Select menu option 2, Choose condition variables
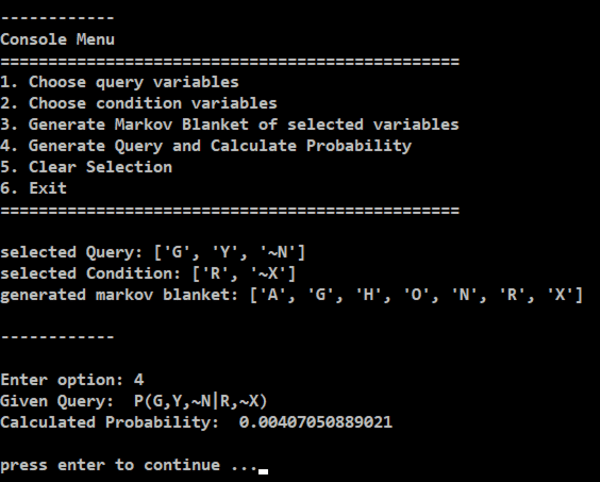Screen dimensions: 600x482 (139, 103)
